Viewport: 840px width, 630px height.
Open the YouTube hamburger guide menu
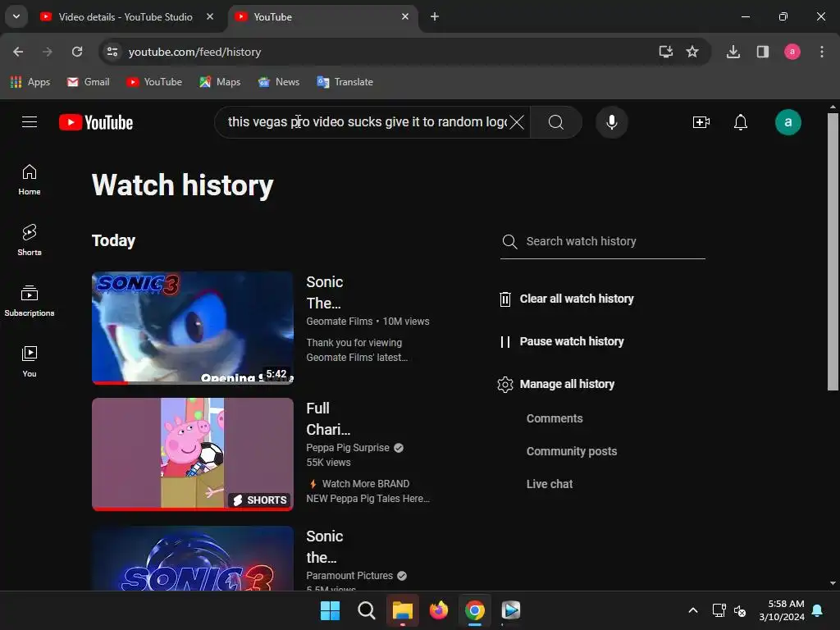[30, 122]
